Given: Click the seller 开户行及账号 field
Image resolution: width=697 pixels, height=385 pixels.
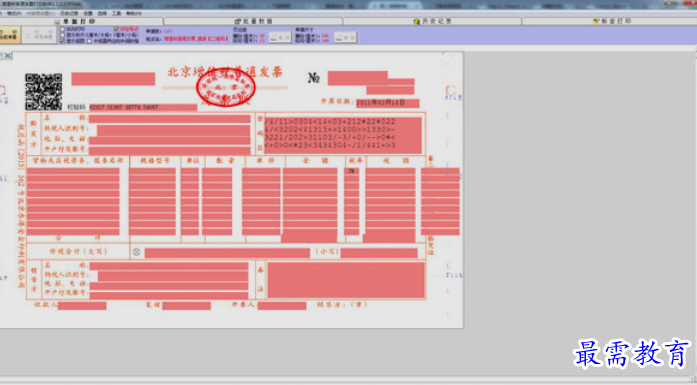Looking at the screenshot, I should click(x=169, y=295).
